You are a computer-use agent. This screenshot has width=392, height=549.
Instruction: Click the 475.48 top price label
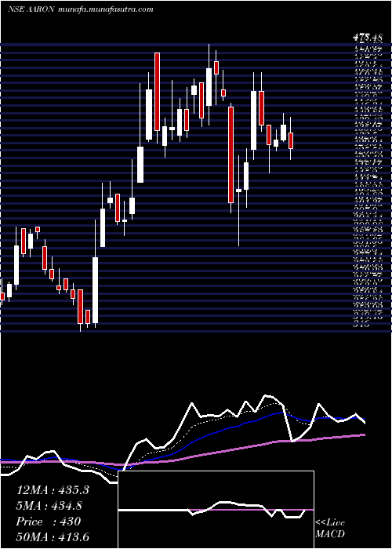367,37
